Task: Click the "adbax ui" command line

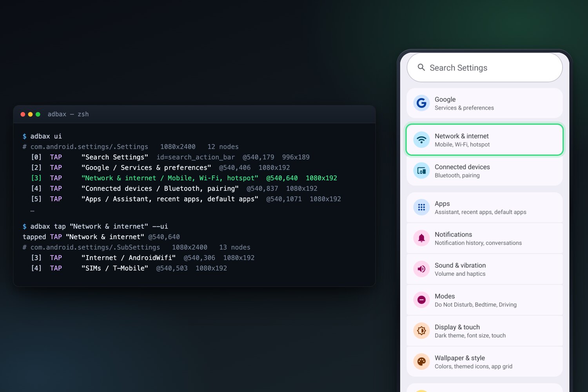Action: coord(42,136)
